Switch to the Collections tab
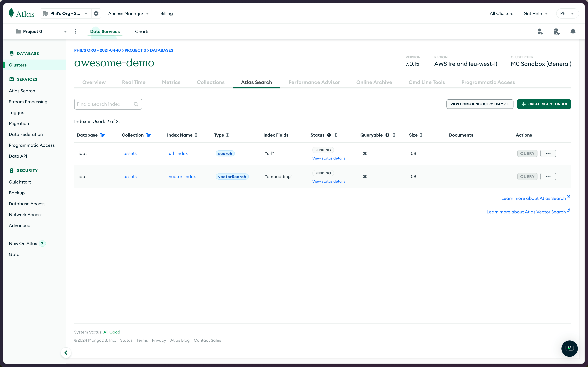The height and width of the screenshot is (367, 588). [x=210, y=82]
